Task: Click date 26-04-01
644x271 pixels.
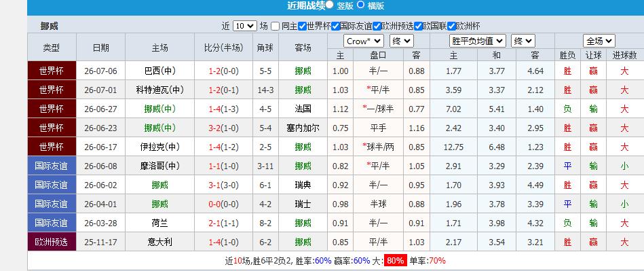Action: 100,204
